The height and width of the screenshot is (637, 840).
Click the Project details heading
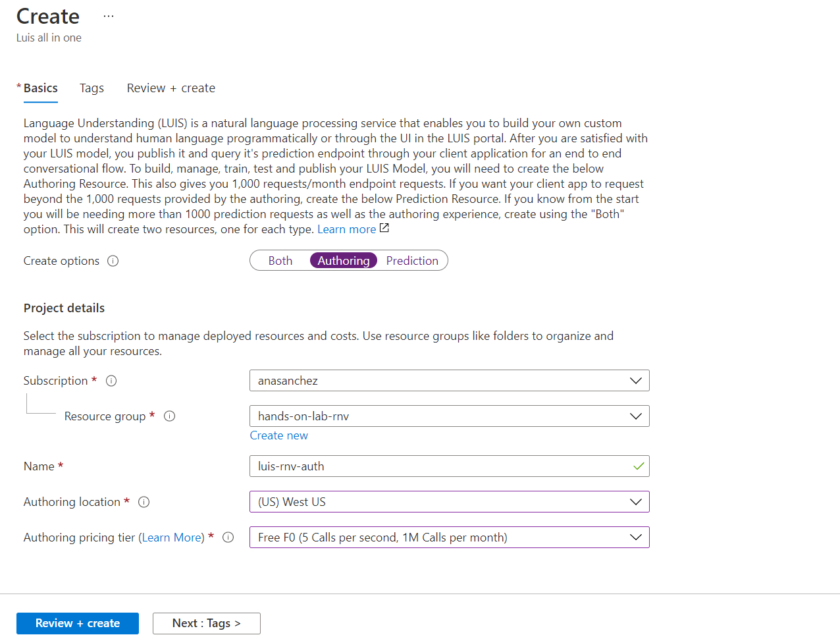(x=65, y=308)
